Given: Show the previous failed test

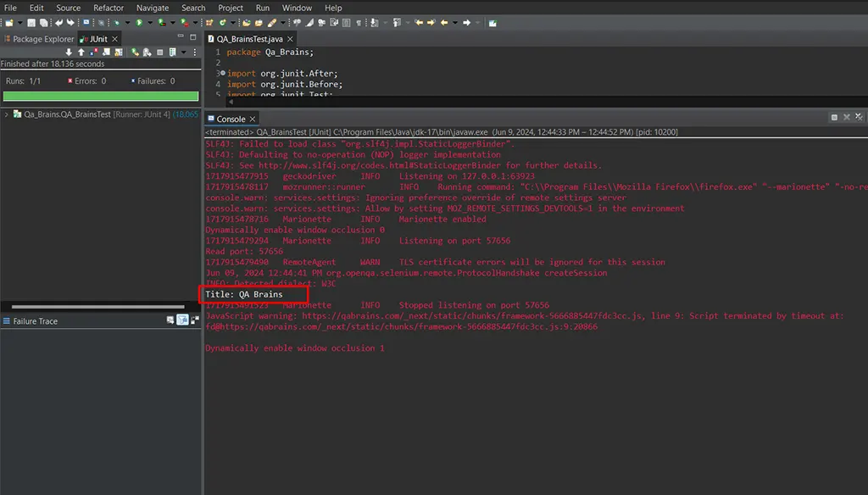Looking at the screenshot, I should tap(81, 53).
